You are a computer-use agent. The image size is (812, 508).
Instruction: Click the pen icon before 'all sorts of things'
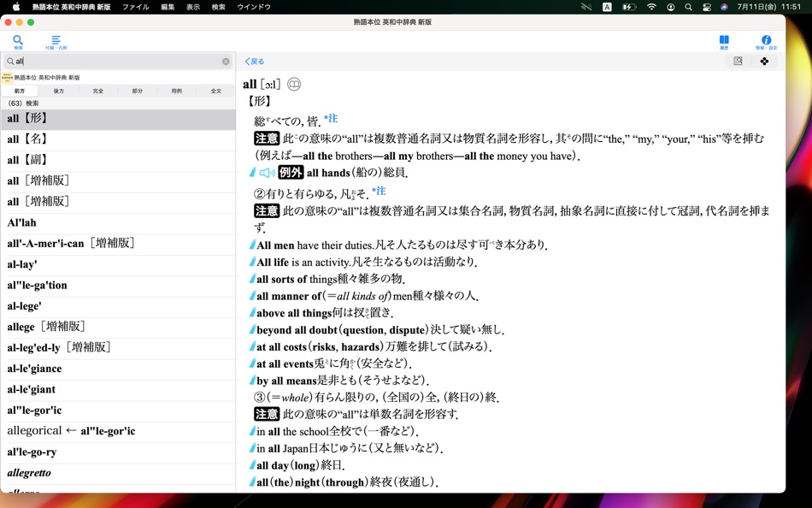tap(252, 279)
